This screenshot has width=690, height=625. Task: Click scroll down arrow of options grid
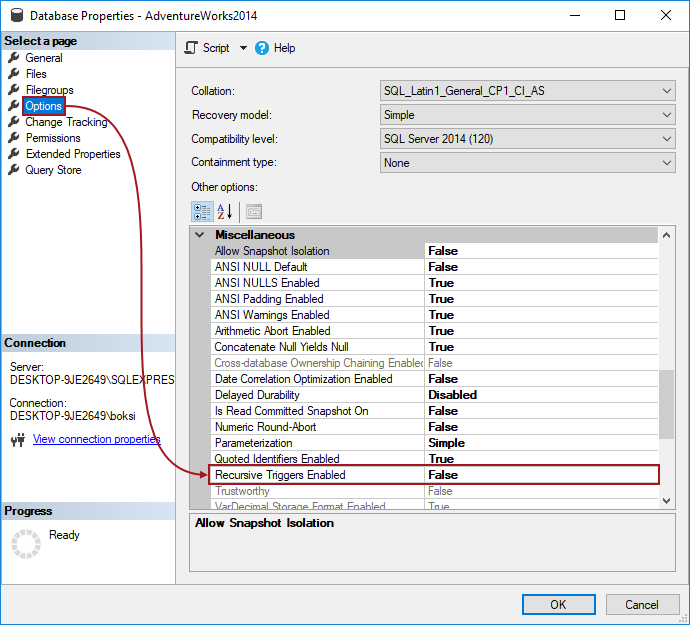pyautogui.click(x=667, y=501)
